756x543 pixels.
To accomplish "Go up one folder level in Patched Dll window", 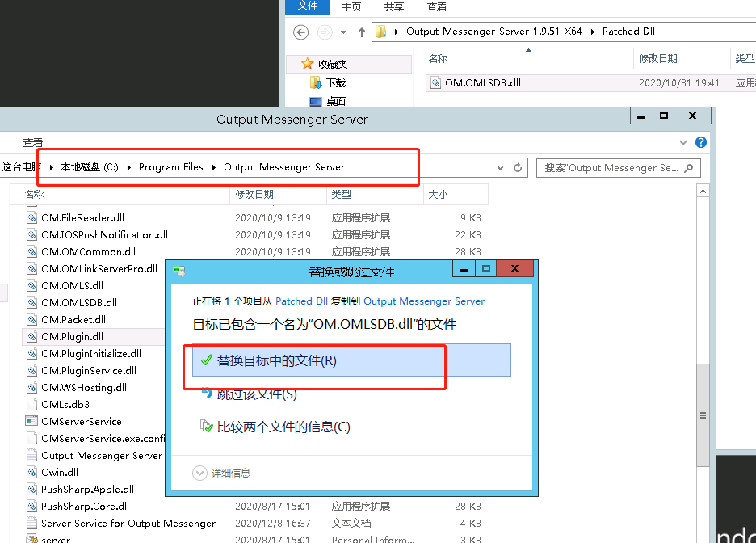I will pyautogui.click(x=362, y=32).
